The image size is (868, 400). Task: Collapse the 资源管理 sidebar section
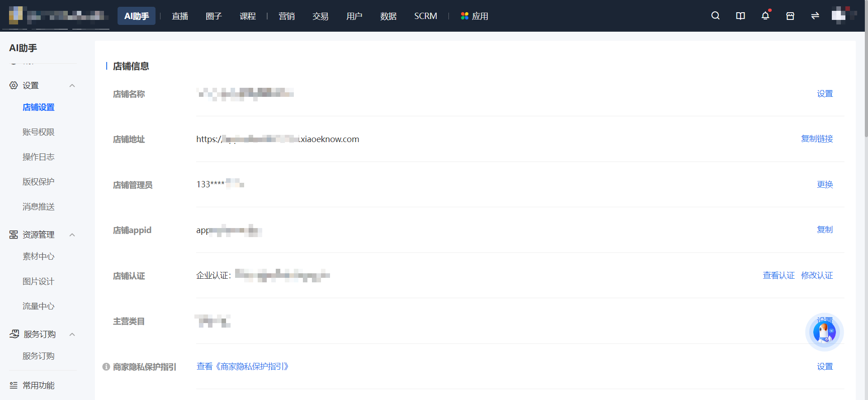(x=72, y=235)
